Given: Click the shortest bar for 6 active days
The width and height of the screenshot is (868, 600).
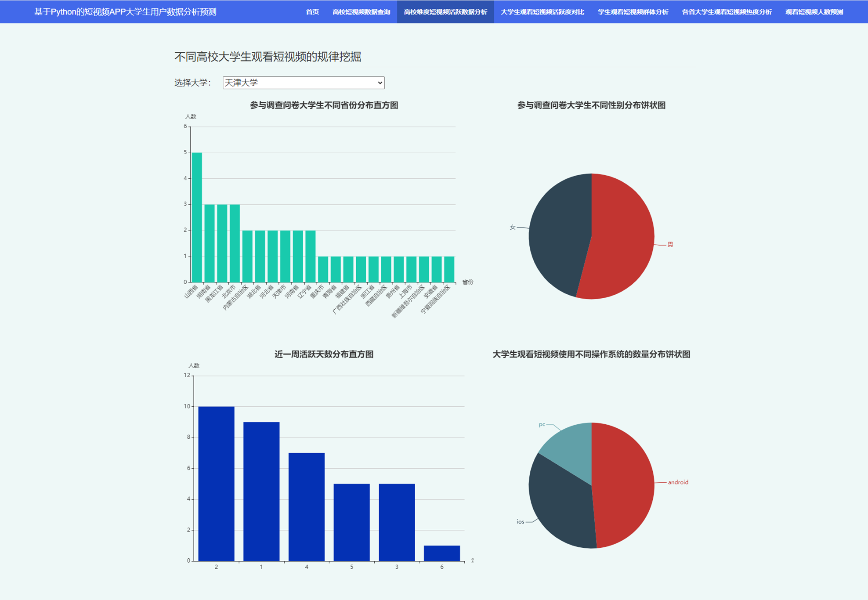Looking at the screenshot, I should pos(441,553).
